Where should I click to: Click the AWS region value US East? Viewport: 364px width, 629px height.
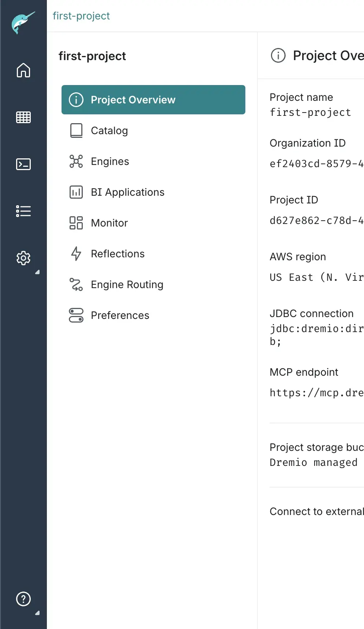317,277
